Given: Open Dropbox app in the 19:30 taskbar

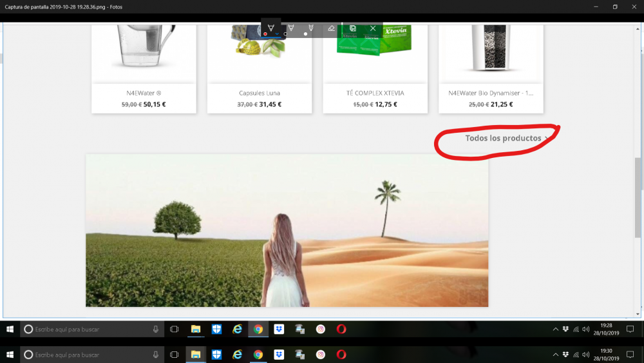Looking at the screenshot, I should pyautogui.click(x=279, y=355).
